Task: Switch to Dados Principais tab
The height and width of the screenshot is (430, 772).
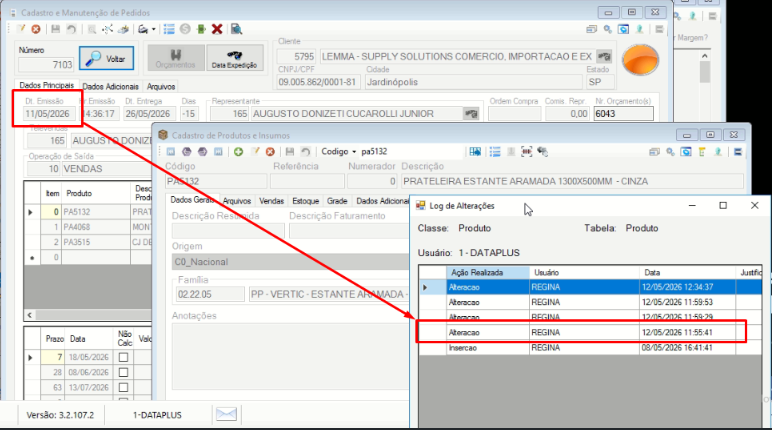Action: pos(46,85)
